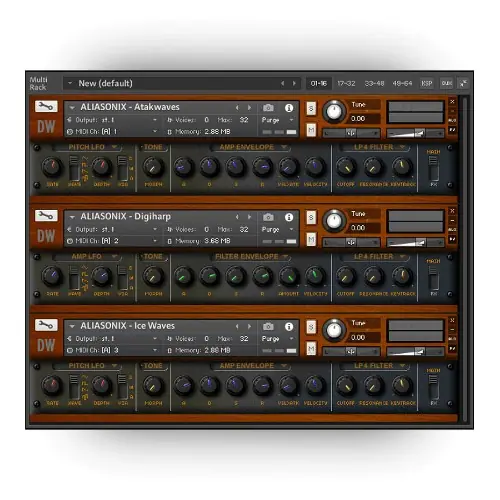Mute the Atakwaves instrument
Image resolution: width=500 pixels, height=500 pixels.
[x=311, y=130]
